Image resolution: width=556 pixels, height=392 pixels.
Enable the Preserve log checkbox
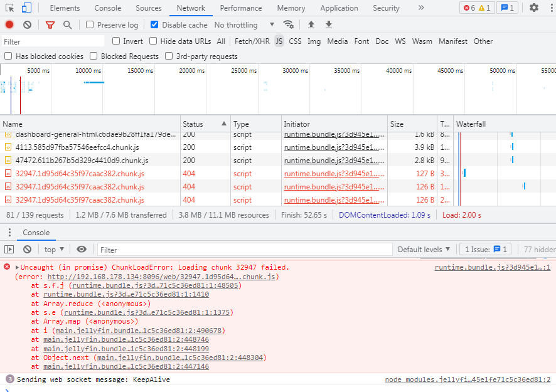coord(90,25)
